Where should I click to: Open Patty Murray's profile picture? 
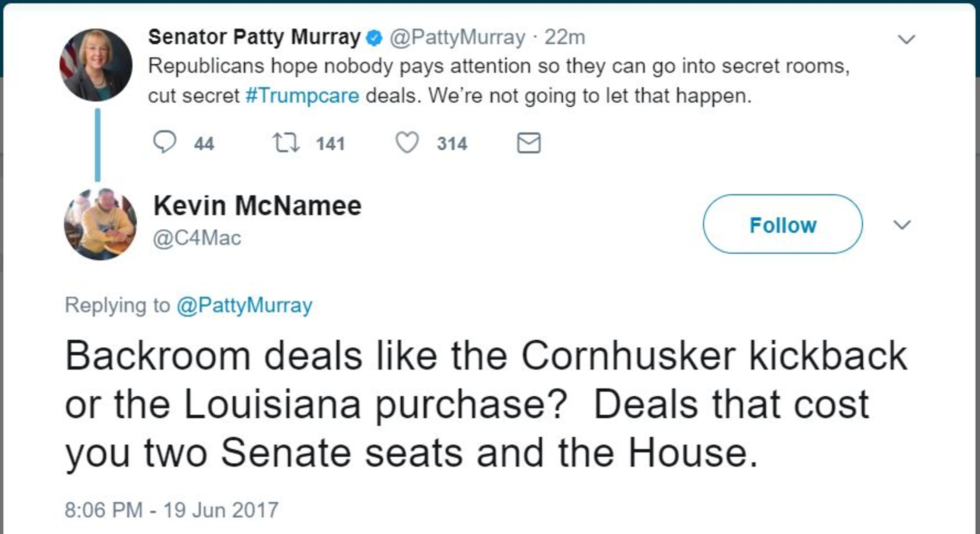(x=96, y=65)
